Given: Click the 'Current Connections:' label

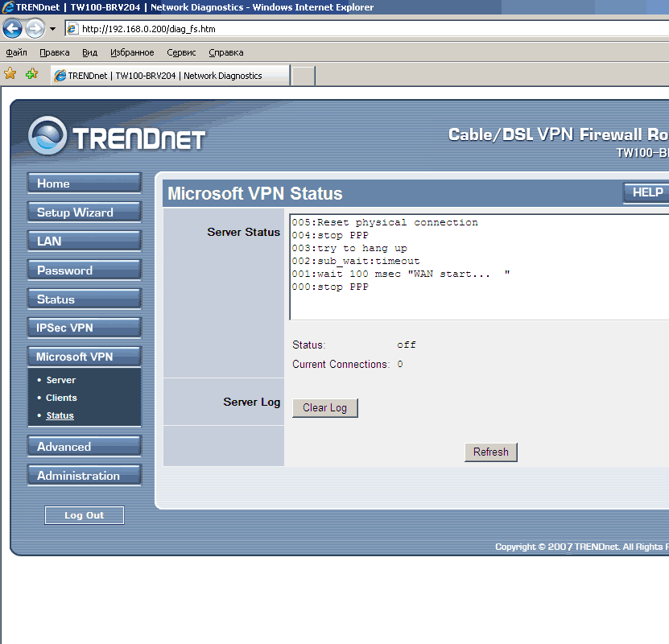Looking at the screenshot, I should (341, 364).
